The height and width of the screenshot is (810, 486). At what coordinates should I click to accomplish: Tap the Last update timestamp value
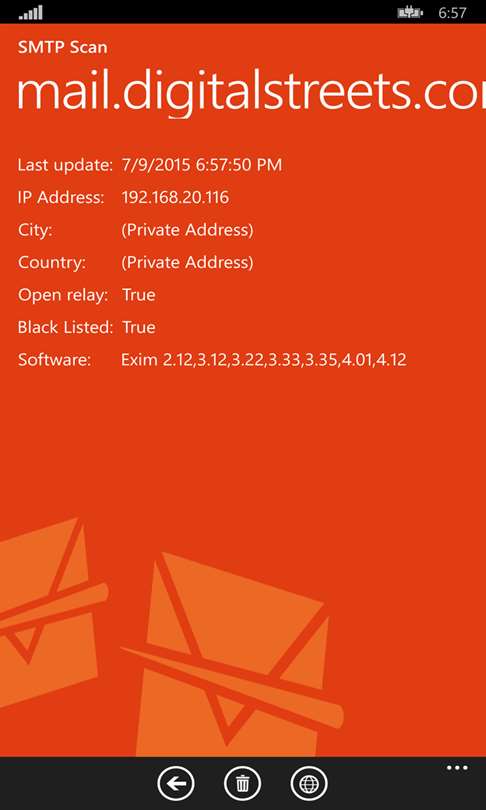(202, 165)
